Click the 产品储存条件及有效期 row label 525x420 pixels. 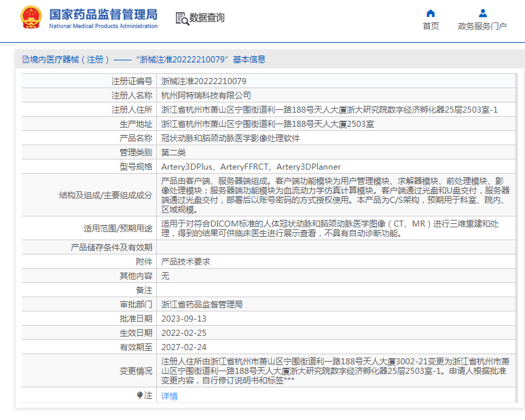tap(111, 248)
